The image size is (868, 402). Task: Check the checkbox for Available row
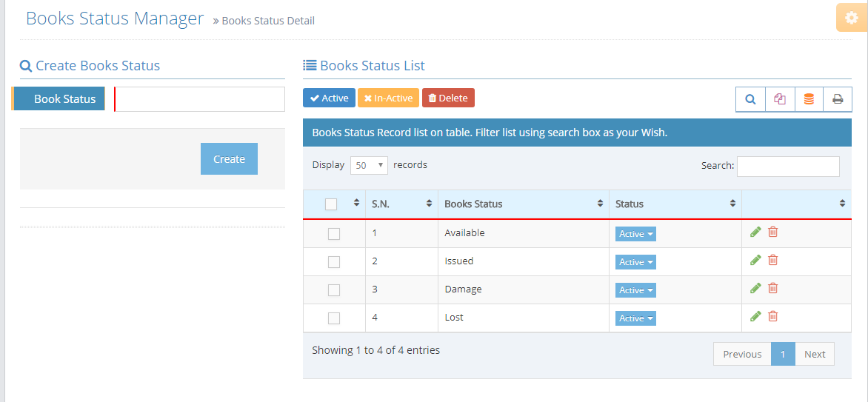(334, 234)
